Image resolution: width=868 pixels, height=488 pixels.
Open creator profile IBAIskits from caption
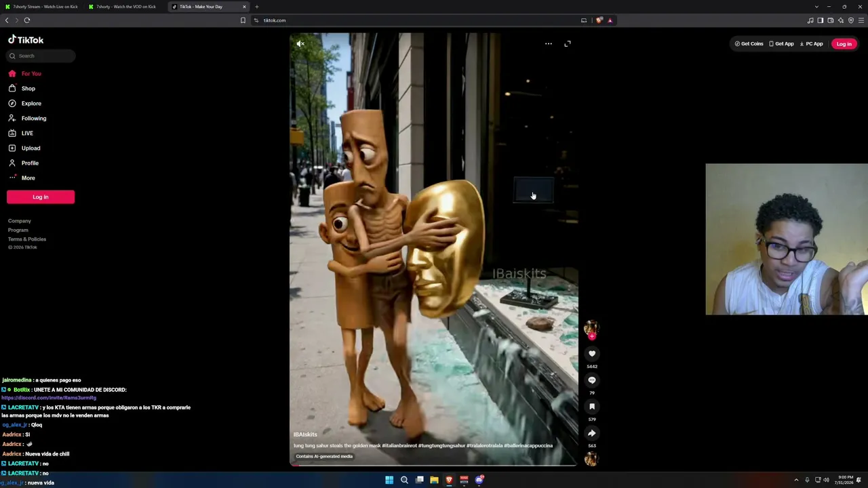coord(305,434)
